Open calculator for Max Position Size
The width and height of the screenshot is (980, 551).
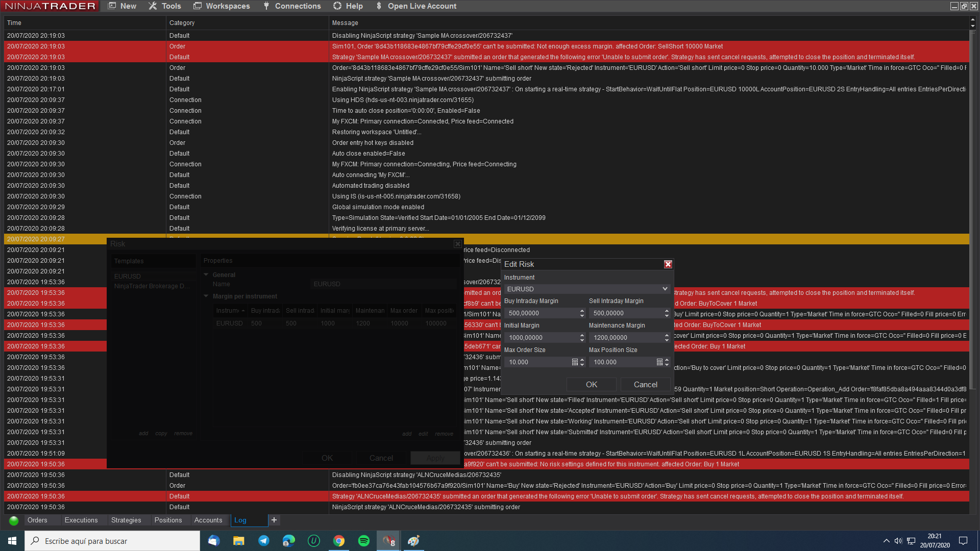point(659,362)
